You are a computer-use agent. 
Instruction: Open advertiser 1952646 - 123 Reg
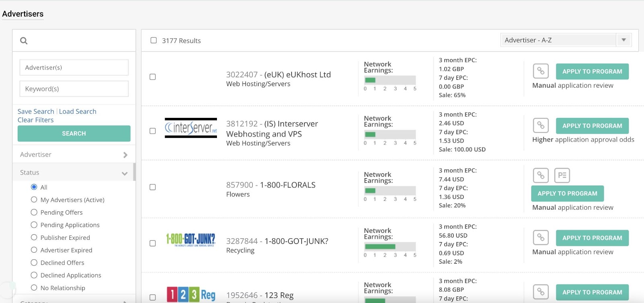260,295
